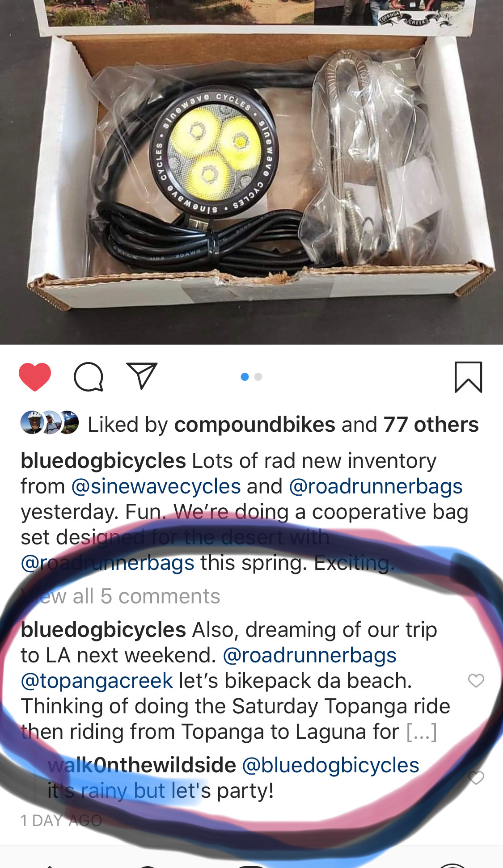503x868 pixels.
Task: Open liker profile pictures cluster
Action: 50,422
